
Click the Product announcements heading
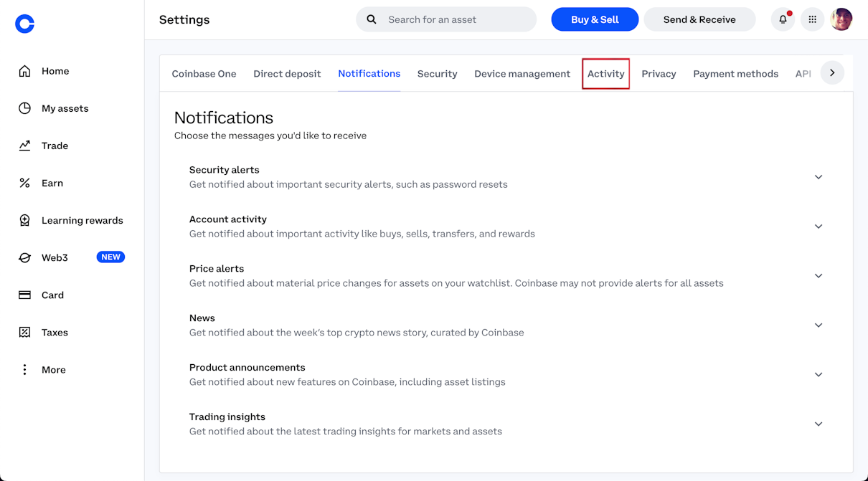coord(247,368)
